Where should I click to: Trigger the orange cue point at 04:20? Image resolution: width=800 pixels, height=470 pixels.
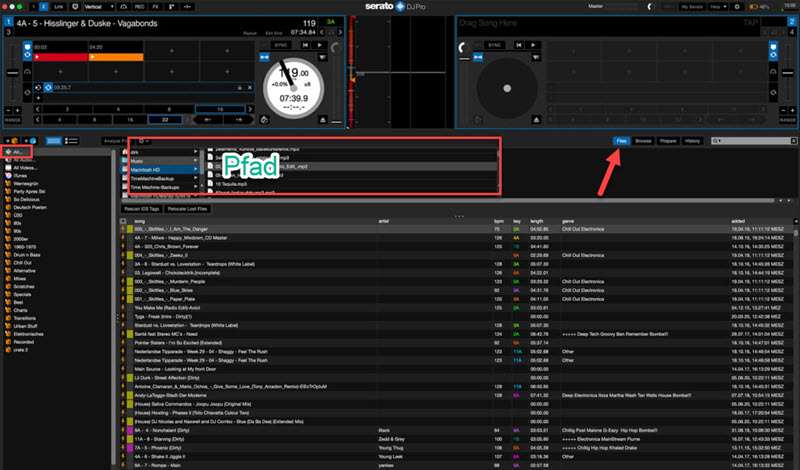pyautogui.click(x=116, y=57)
